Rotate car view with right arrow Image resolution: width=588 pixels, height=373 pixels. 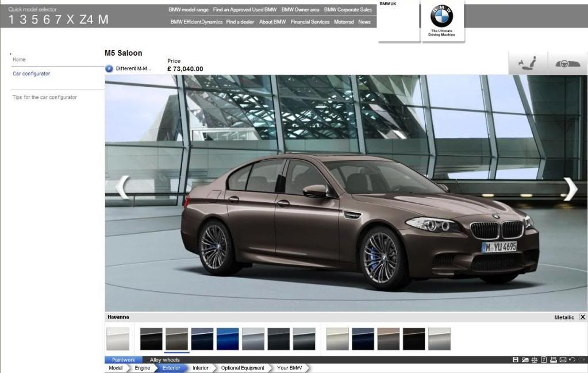(x=570, y=189)
